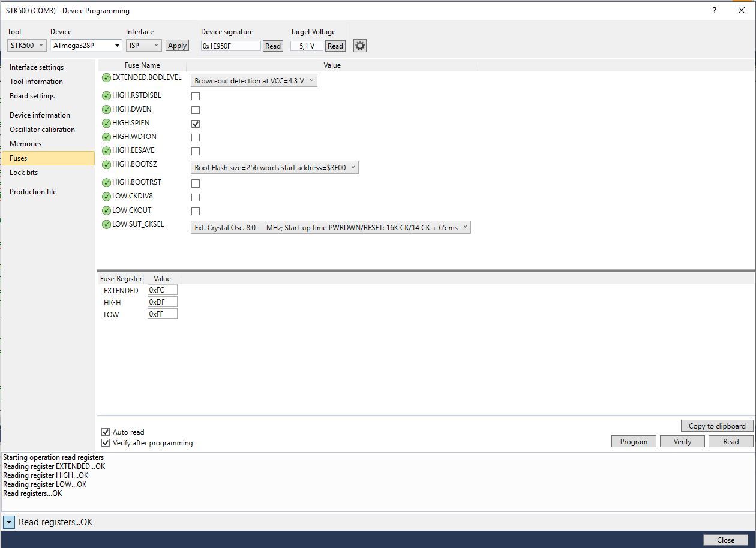Image resolution: width=756 pixels, height=548 pixels.
Task: Click the Target Voltage field 5,1 V
Action: coord(307,46)
